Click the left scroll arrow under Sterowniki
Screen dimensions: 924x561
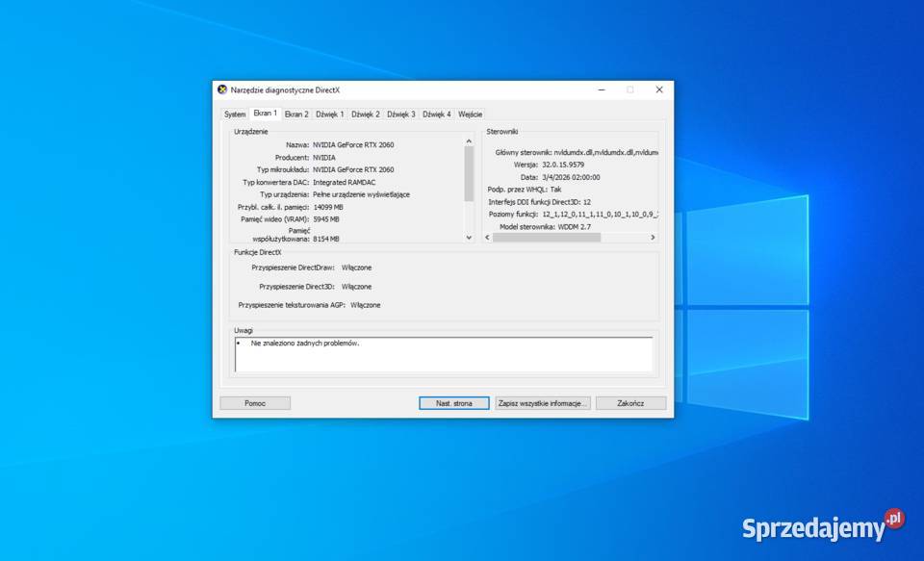486,237
